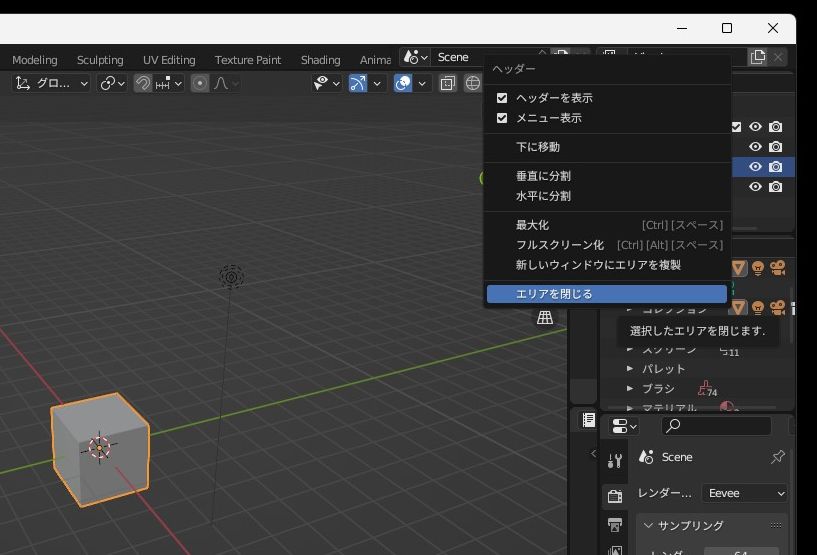Uncheck メニュー表示 checkbox

pyautogui.click(x=502, y=118)
